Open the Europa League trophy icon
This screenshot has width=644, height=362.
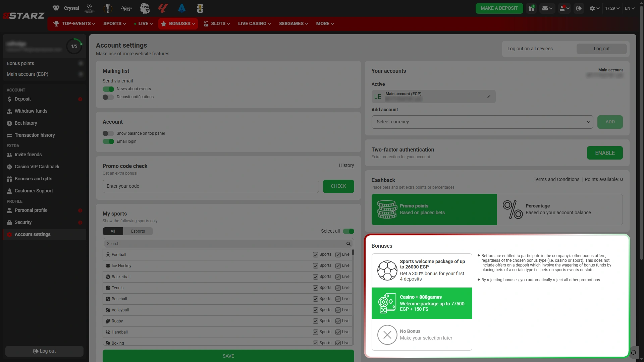click(108, 8)
